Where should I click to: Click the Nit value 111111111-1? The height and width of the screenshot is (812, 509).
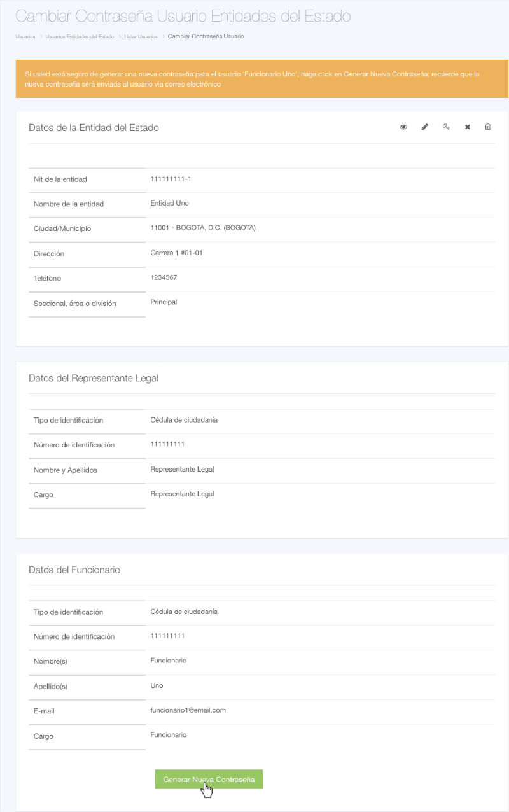click(x=171, y=179)
